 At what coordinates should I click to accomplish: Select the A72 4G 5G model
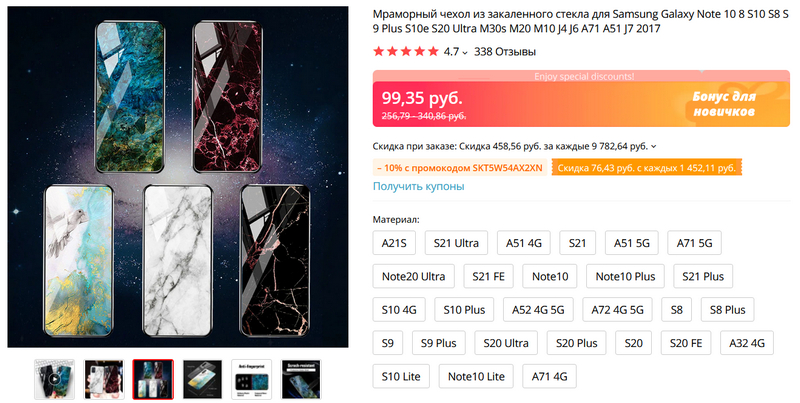point(616,310)
